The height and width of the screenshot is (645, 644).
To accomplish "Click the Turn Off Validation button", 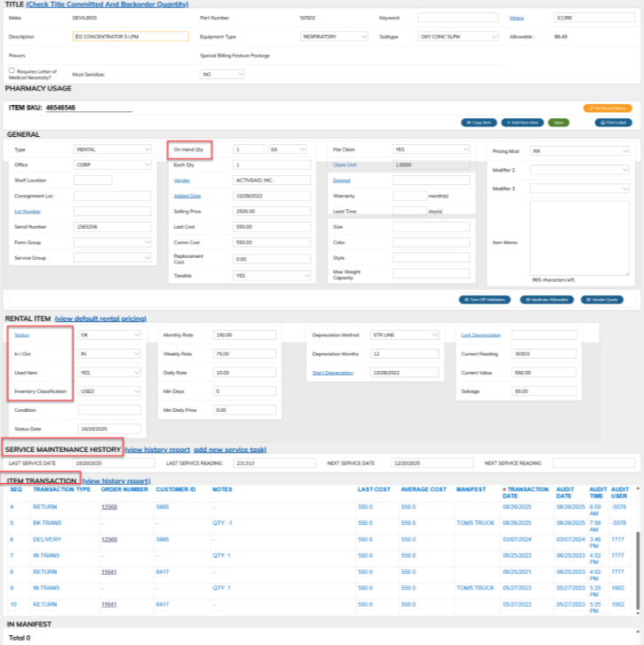I will (x=485, y=300).
